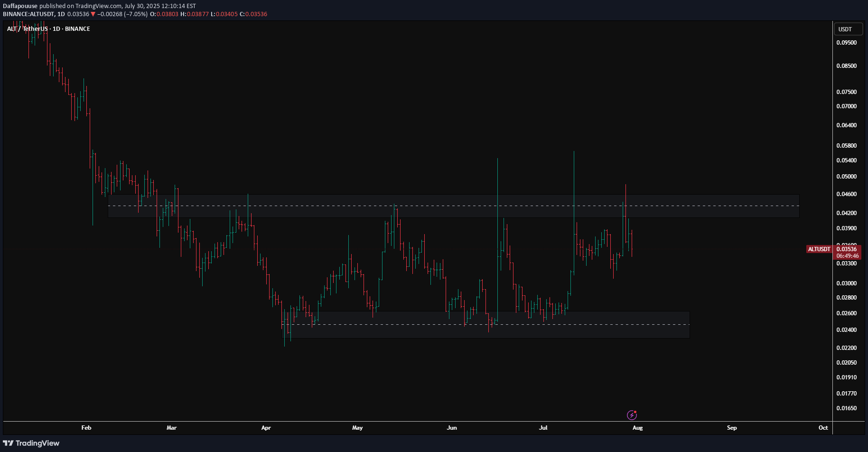Open the USDT currency selector
Image resolution: width=868 pixels, height=452 pixels.
pos(848,29)
